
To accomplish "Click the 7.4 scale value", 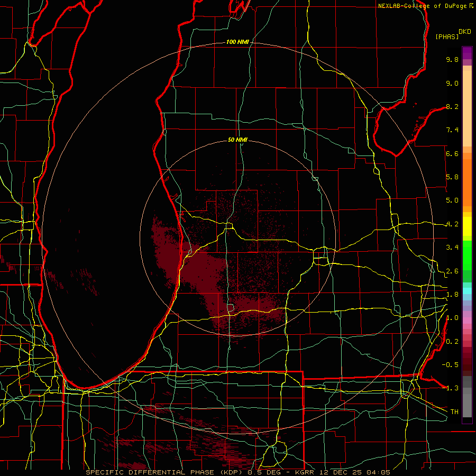I will [452, 130].
